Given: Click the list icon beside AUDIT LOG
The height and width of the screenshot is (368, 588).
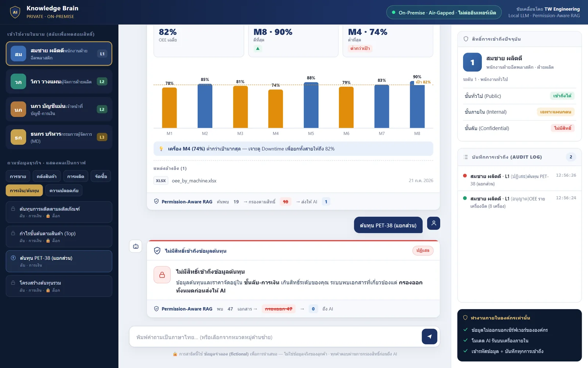Looking at the screenshot, I should 466,157.
